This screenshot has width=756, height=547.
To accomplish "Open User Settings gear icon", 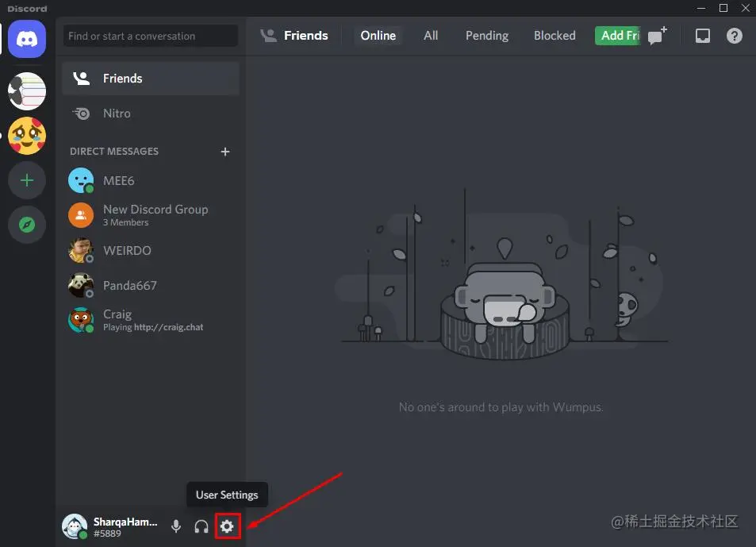I will (x=227, y=526).
